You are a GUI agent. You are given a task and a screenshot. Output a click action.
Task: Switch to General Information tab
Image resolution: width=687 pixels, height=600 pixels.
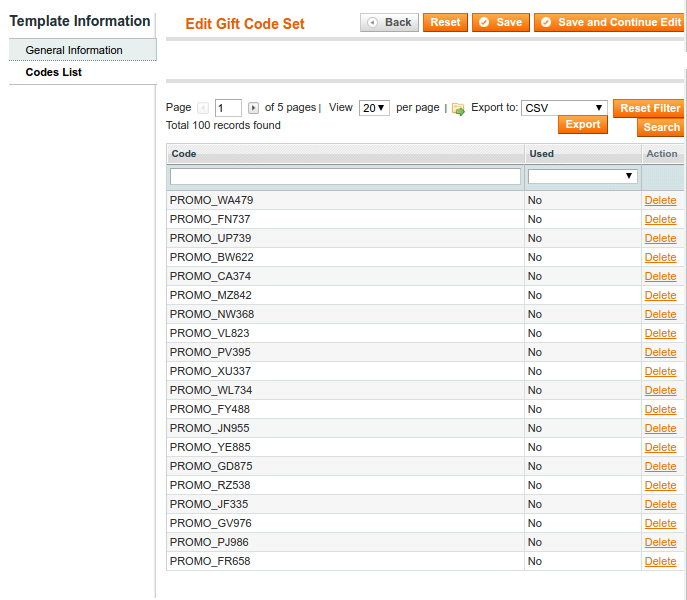74,50
